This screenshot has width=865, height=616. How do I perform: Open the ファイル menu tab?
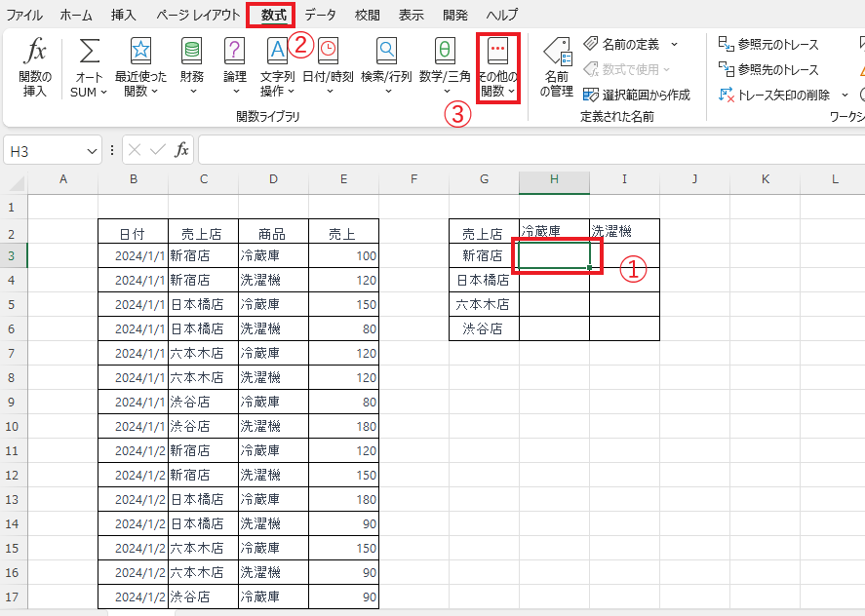(x=24, y=15)
